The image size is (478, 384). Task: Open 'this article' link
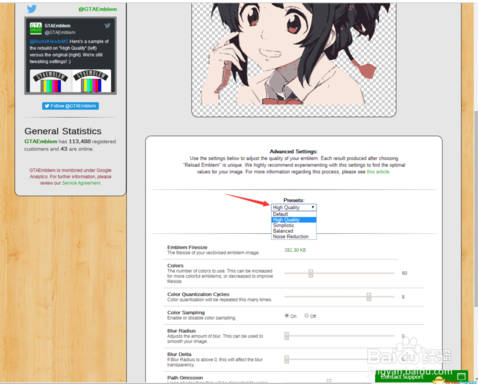point(378,172)
